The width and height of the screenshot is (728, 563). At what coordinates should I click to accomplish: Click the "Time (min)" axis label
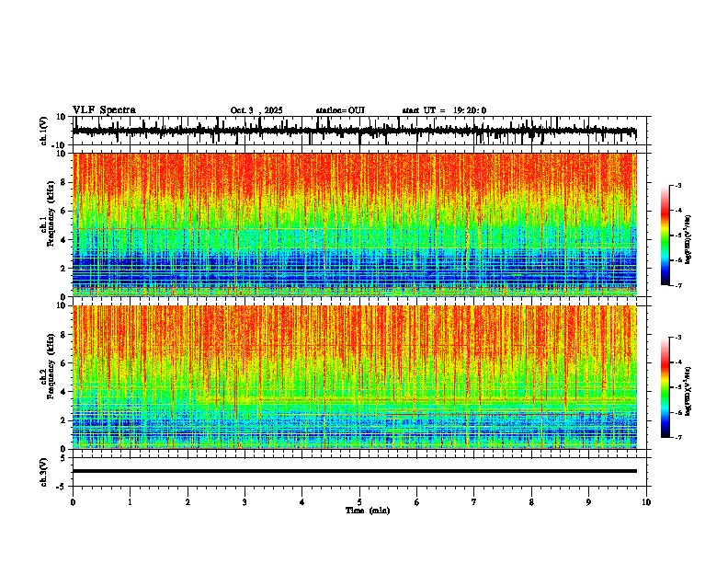pyautogui.click(x=368, y=511)
